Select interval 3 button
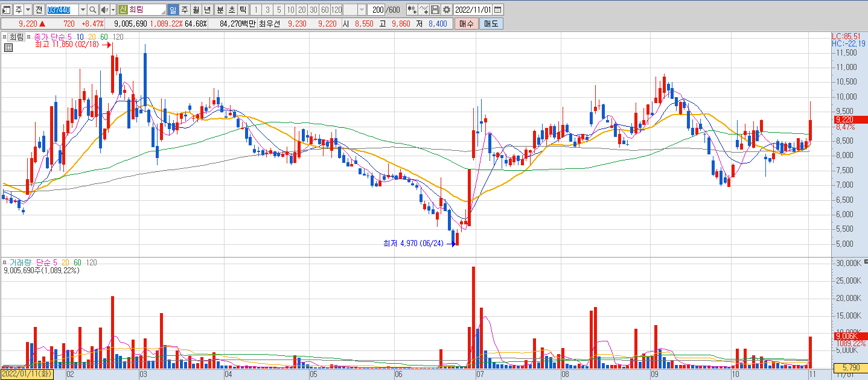 tap(267, 10)
